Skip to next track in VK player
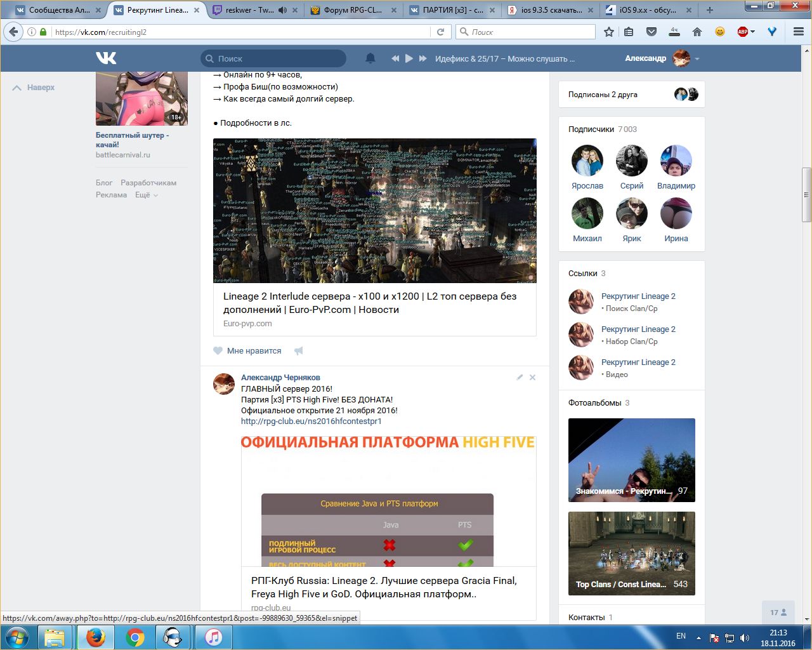Viewport: 812px width, 650px height. [x=423, y=58]
